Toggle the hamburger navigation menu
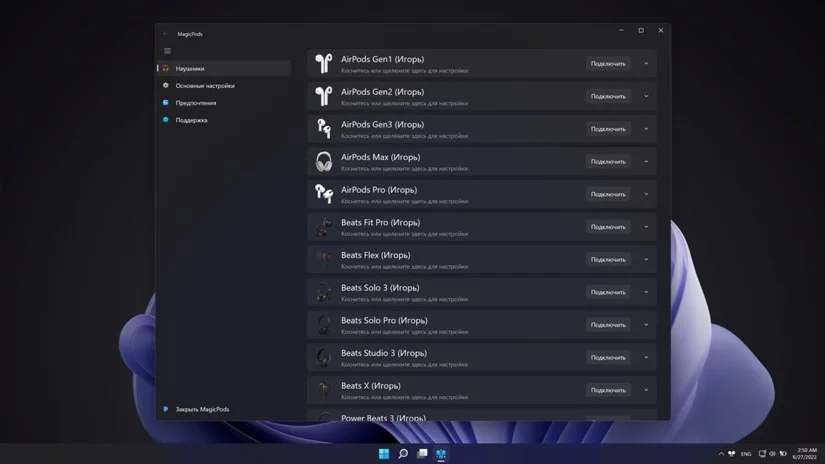This screenshot has height=464, width=825. tap(167, 51)
